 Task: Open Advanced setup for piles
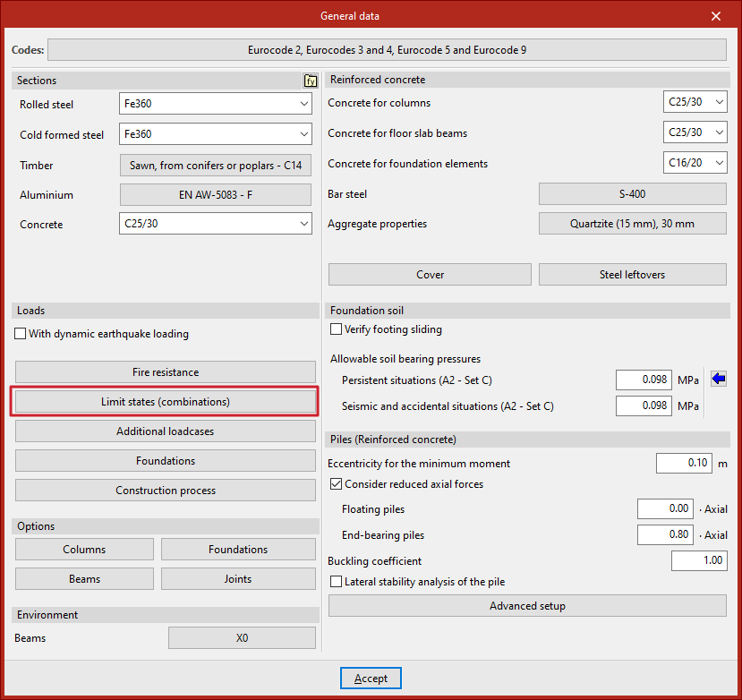[x=527, y=606]
